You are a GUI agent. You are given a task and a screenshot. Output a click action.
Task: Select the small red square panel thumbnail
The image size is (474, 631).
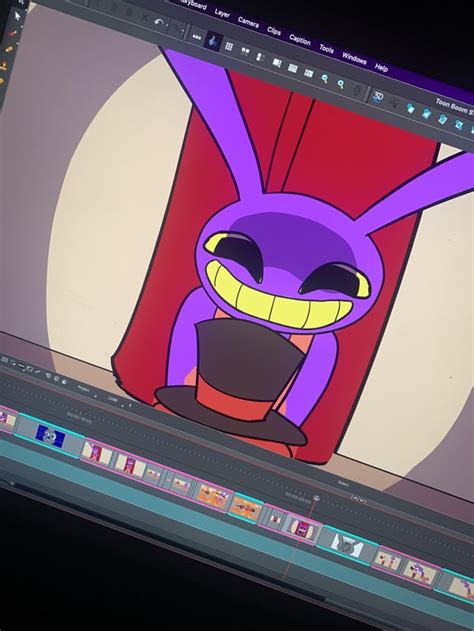[275, 519]
